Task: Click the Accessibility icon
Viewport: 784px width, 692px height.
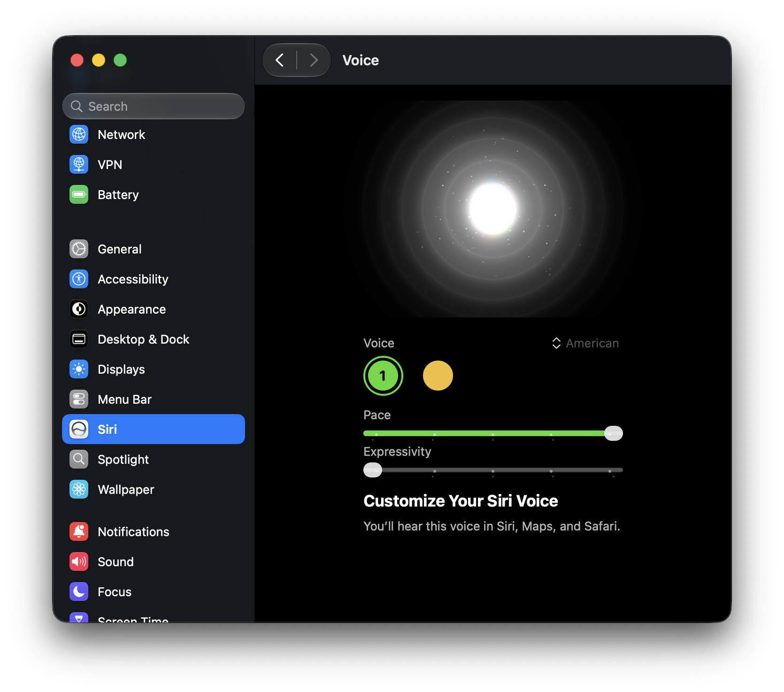Action: 79,279
